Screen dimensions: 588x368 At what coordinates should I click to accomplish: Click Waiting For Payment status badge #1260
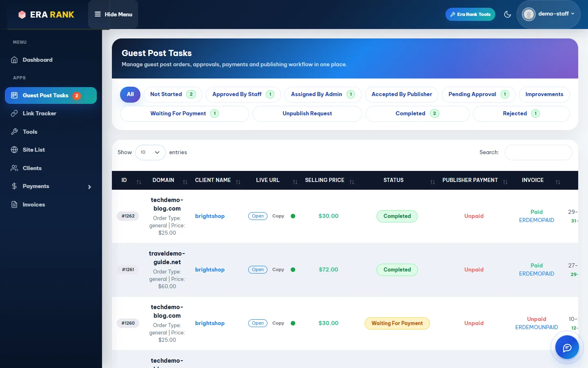pyautogui.click(x=397, y=323)
